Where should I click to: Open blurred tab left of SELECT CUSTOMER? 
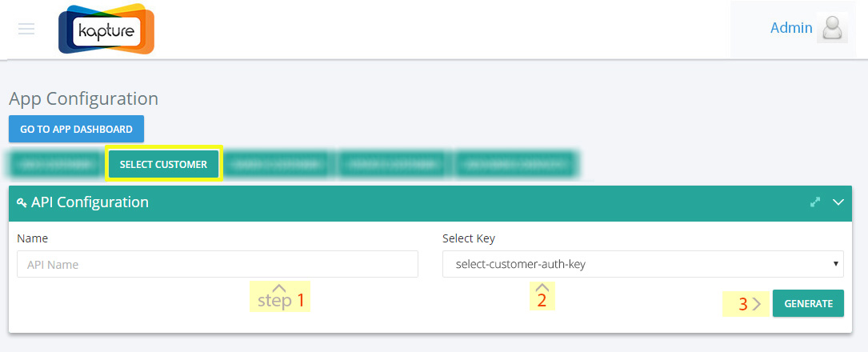[57, 164]
